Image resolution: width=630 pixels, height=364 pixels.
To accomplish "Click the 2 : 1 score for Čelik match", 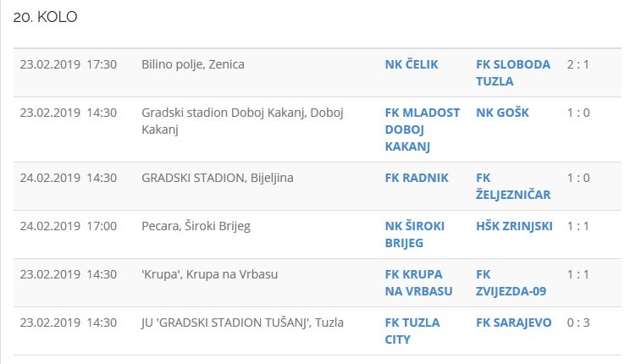I will [578, 64].
